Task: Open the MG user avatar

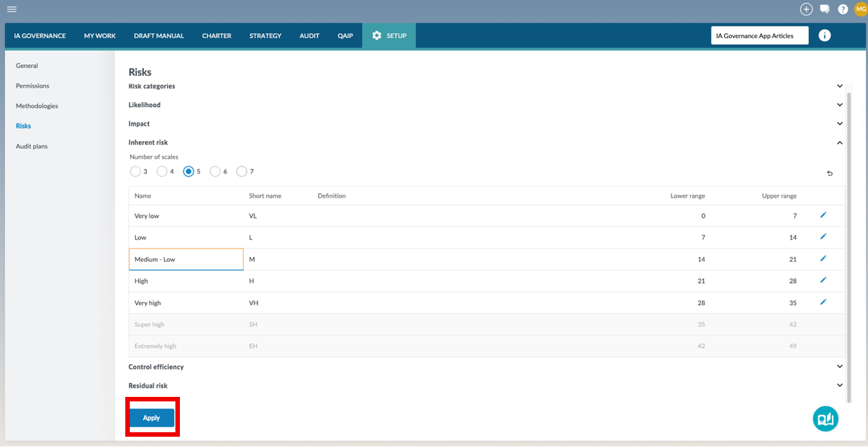Action: point(861,9)
